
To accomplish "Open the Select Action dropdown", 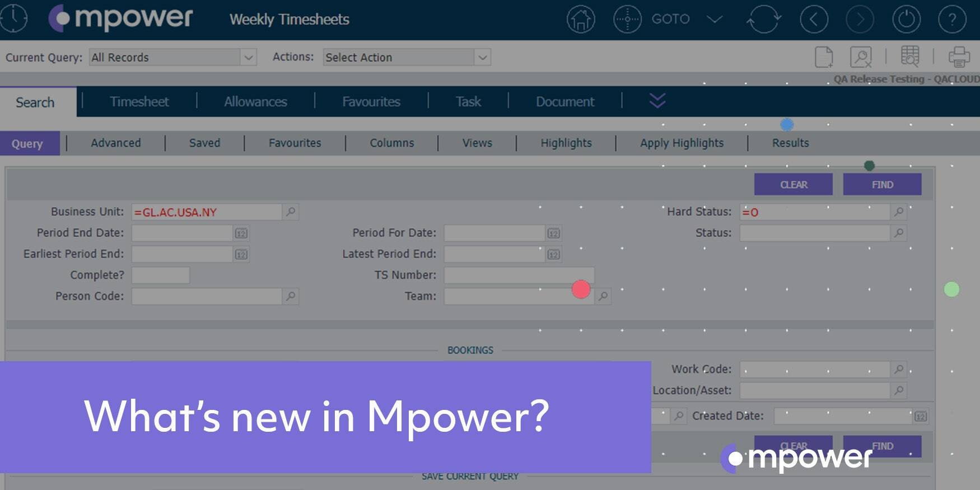I will coord(482,57).
